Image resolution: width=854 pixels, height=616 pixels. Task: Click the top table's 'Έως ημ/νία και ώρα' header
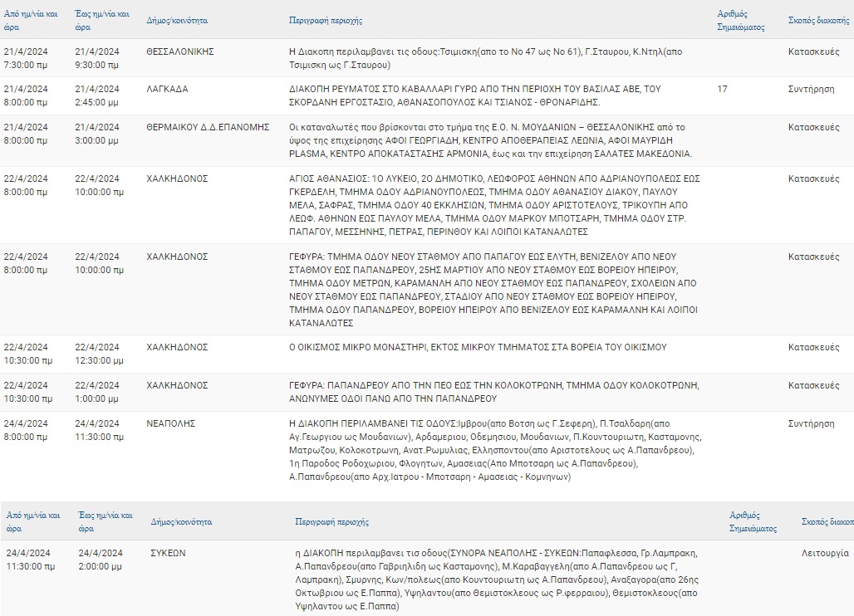(101, 20)
